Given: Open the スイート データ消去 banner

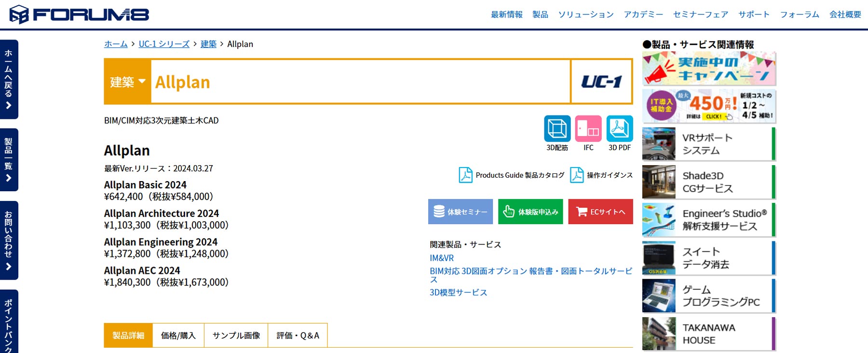Looking at the screenshot, I should coord(709,258).
